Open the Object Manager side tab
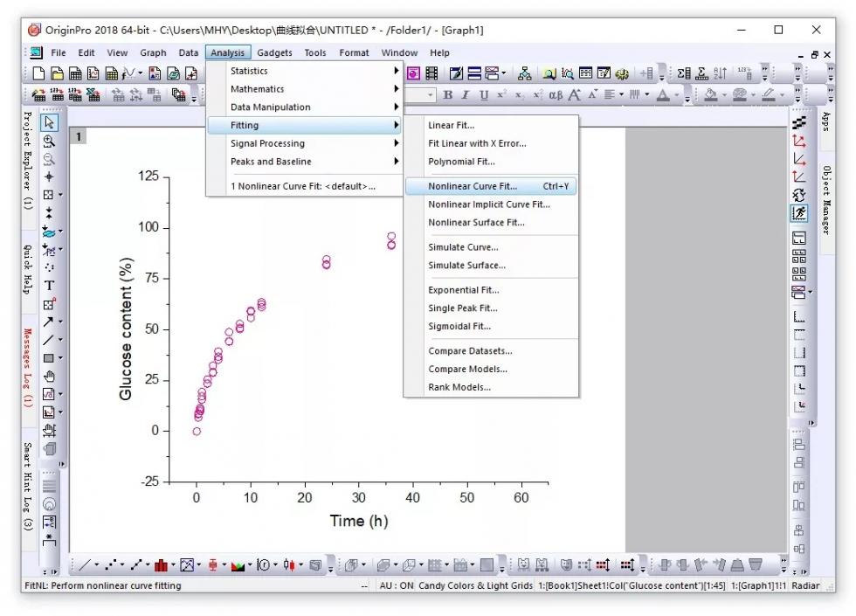Image resolution: width=856 pixels, height=616 pixels. [x=826, y=200]
